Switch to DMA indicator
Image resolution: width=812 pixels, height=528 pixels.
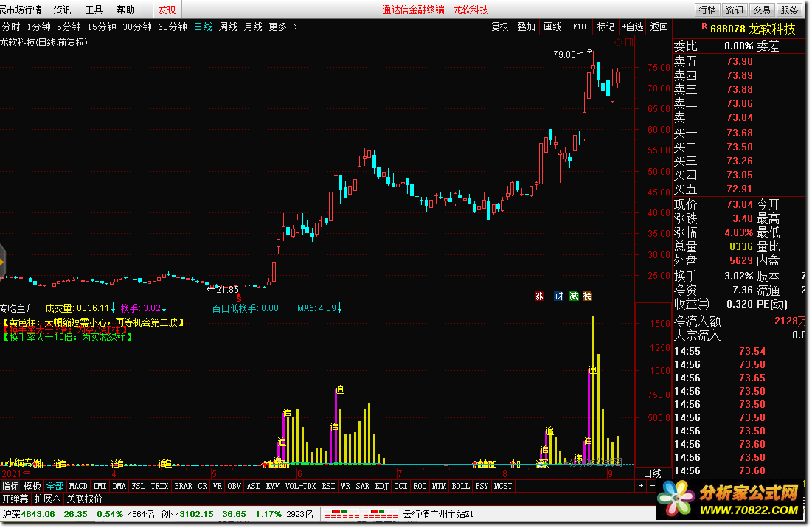pyautogui.click(x=119, y=486)
